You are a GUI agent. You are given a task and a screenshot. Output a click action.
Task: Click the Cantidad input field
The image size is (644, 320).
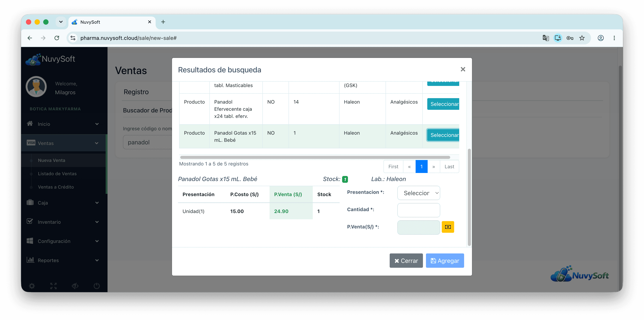pos(418,210)
